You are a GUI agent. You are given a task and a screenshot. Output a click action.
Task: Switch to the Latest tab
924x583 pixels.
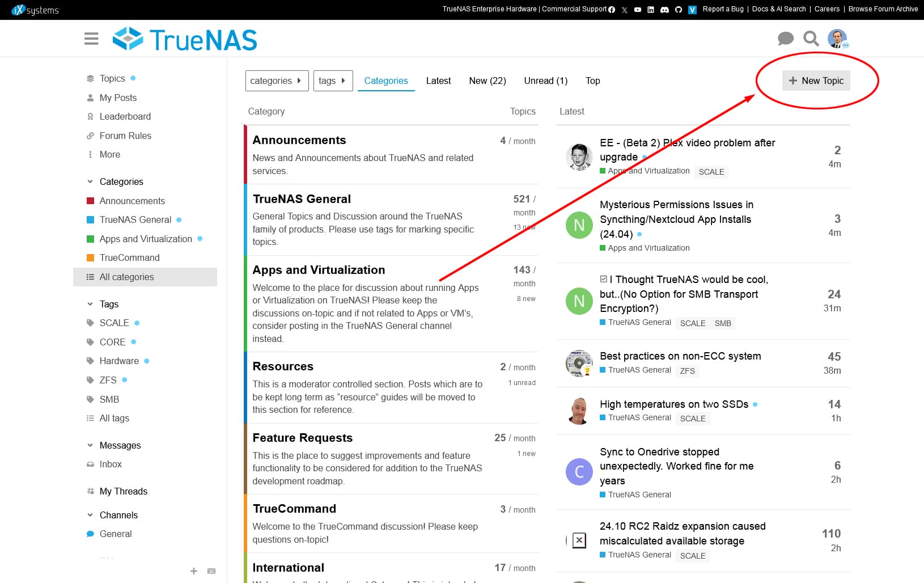click(438, 81)
